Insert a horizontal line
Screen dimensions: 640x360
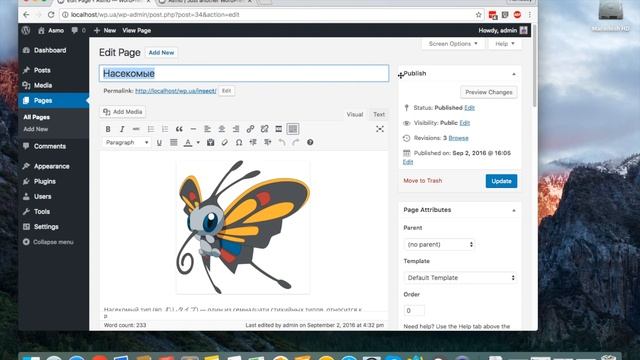pyautogui.click(x=193, y=129)
